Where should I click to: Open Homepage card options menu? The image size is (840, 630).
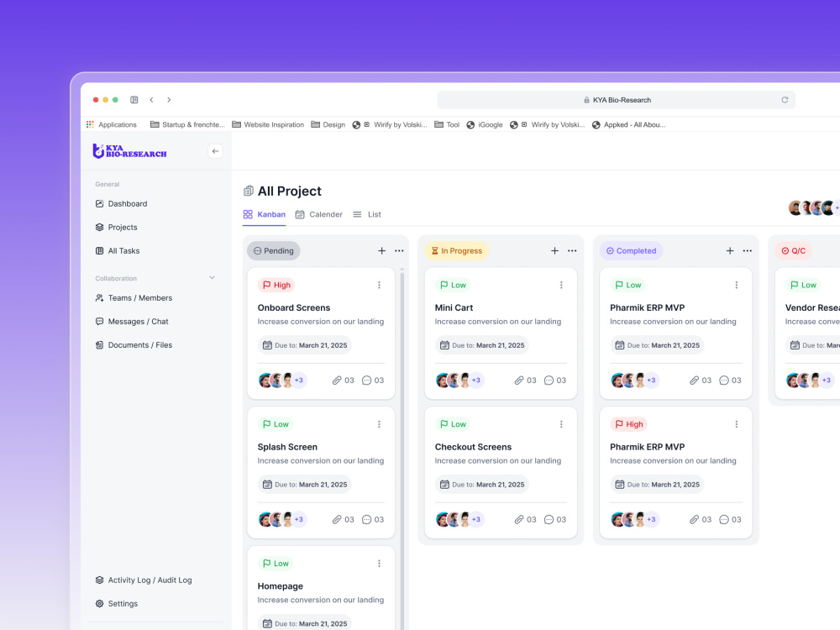coord(379,564)
